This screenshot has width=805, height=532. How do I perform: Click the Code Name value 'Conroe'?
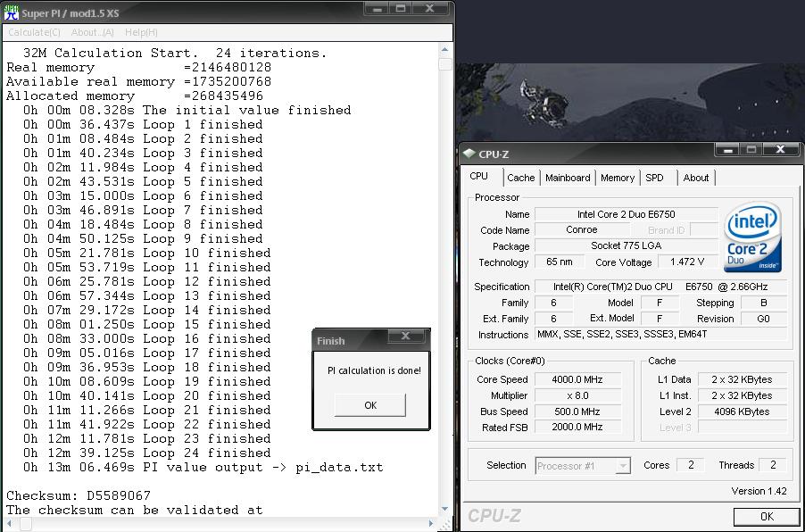(x=581, y=229)
